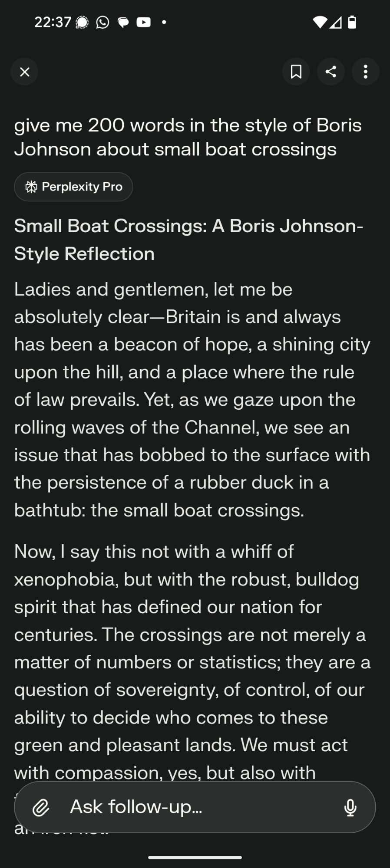Tap the Perplexity logo inside the Pro badge

tap(31, 187)
